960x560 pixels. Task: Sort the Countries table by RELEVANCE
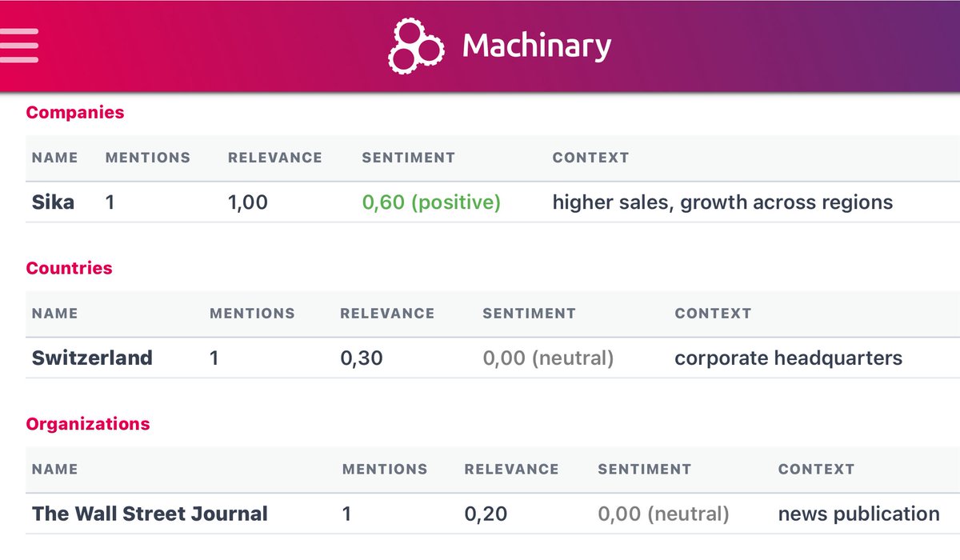coord(387,314)
